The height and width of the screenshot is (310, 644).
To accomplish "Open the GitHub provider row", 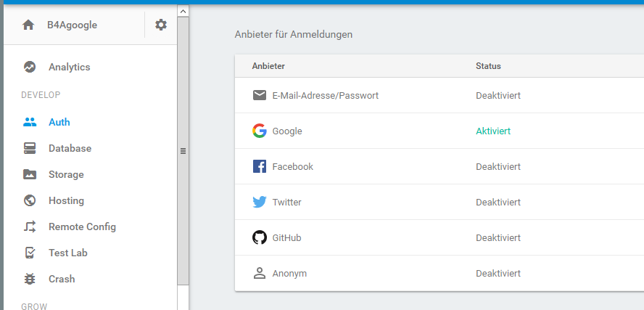I will tap(286, 238).
